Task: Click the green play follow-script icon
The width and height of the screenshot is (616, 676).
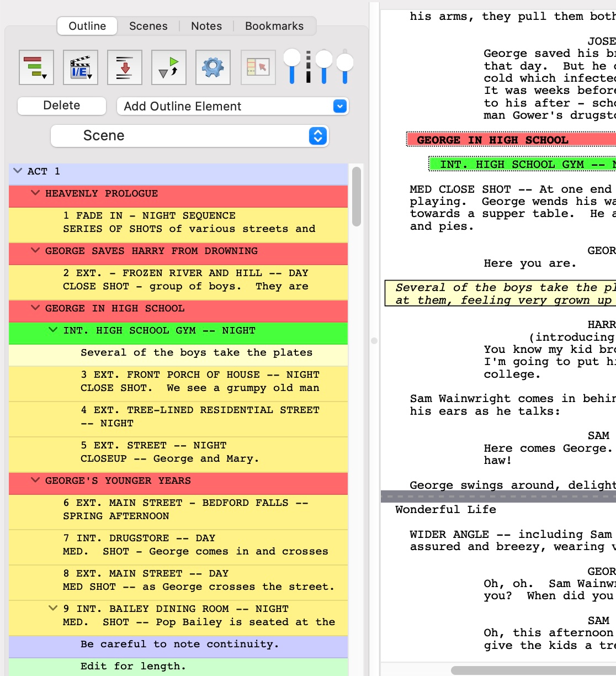Action: [168, 66]
